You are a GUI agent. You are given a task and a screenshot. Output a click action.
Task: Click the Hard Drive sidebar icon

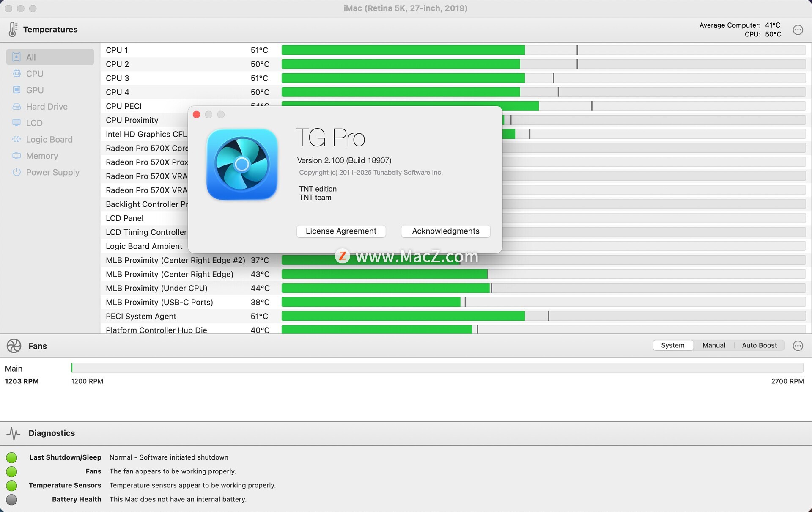coord(16,107)
